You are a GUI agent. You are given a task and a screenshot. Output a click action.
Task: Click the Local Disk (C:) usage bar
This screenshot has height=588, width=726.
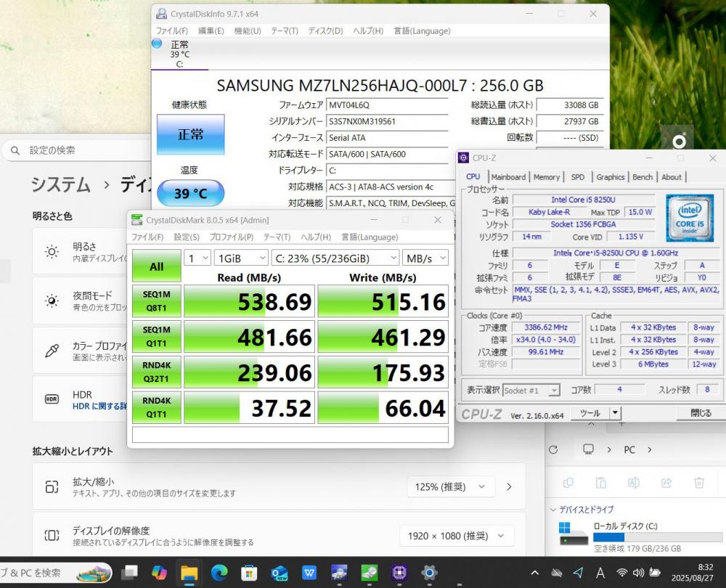(658, 537)
